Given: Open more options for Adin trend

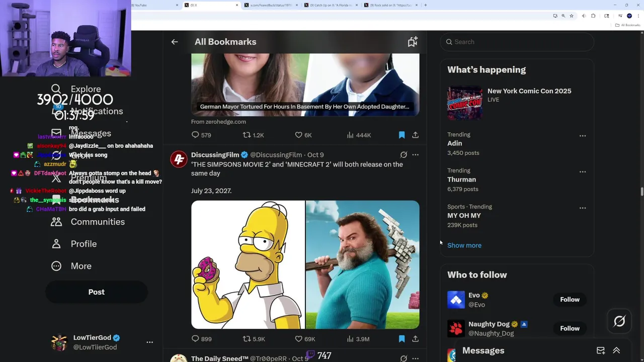Looking at the screenshot, I should [583, 136].
